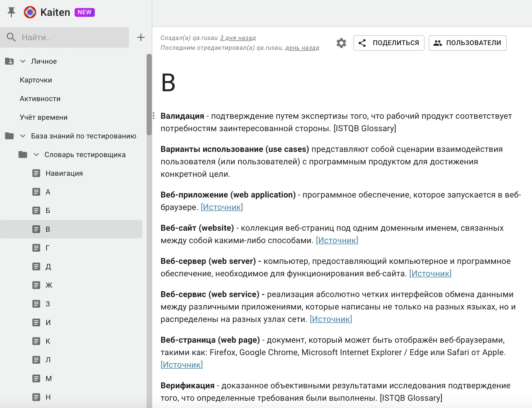Click the sidebar vertical scrollbar thumb
Viewport: 532px width, 408px height.
tap(149, 94)
